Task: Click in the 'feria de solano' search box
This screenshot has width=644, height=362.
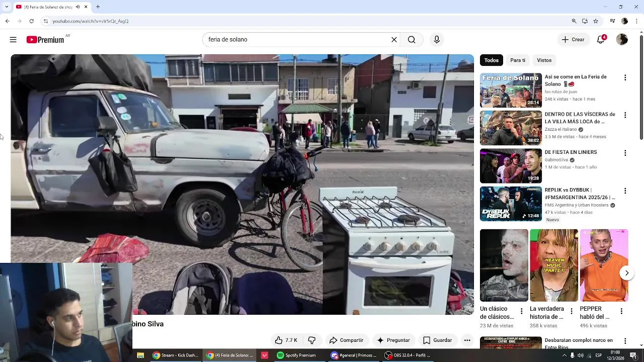Action: [x=297, y=40]
